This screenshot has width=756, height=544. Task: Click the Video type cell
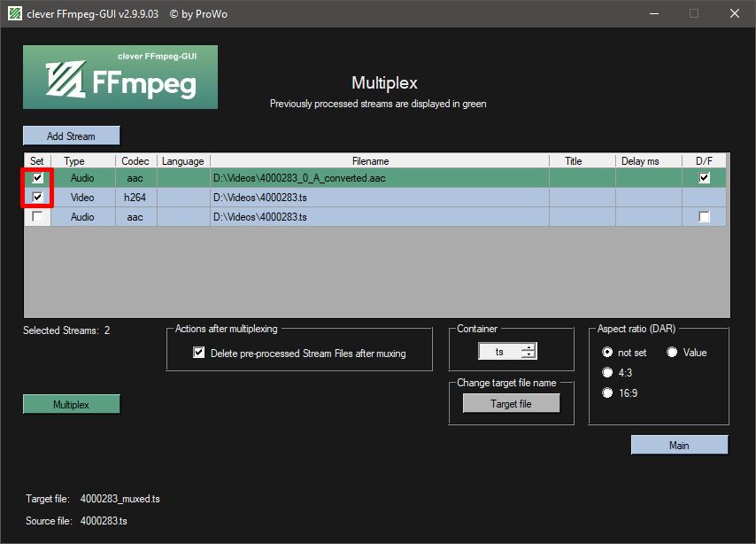[83, 197]
